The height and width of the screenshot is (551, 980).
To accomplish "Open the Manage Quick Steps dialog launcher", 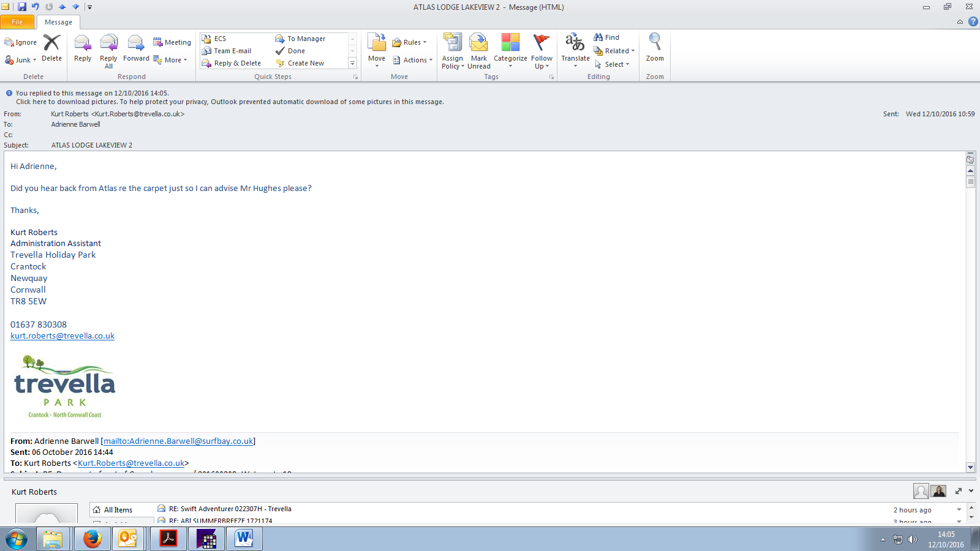I will (355, 77).
